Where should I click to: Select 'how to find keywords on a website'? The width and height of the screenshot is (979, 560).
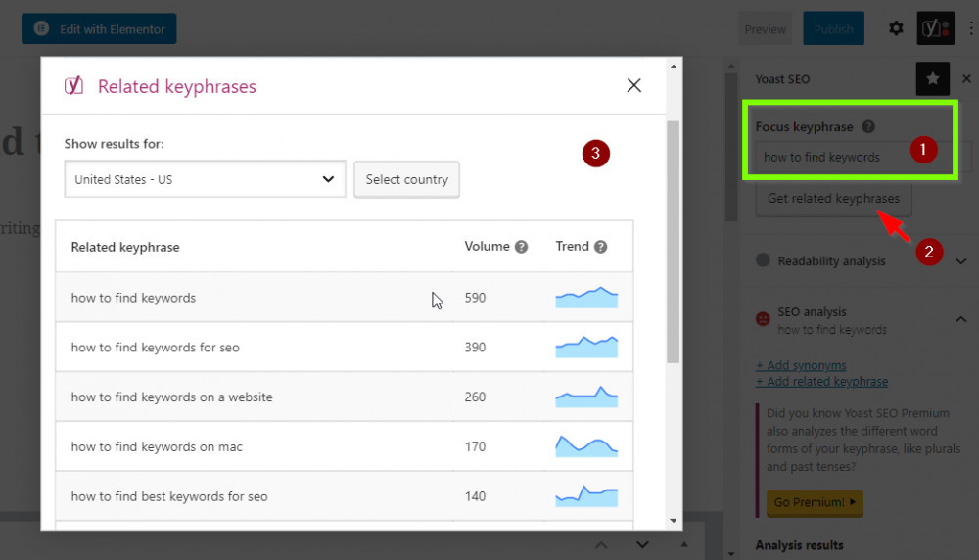click(171, 397)
